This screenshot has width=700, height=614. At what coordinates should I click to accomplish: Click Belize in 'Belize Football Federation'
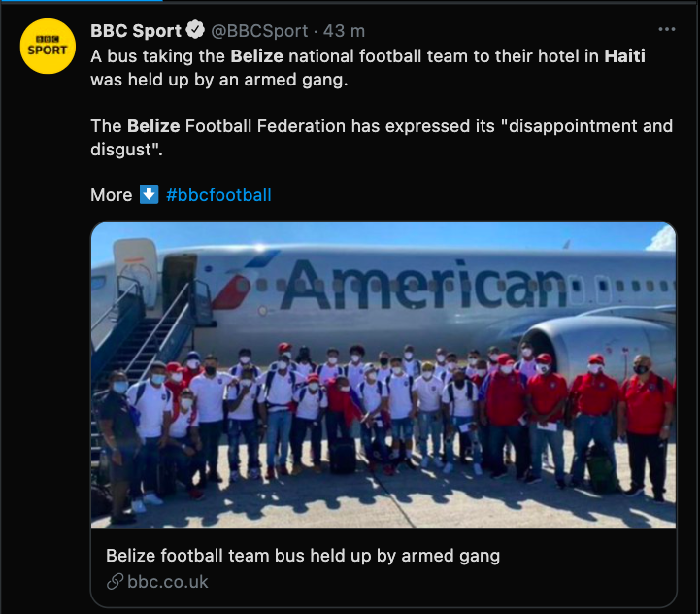(x=152, y=126)
